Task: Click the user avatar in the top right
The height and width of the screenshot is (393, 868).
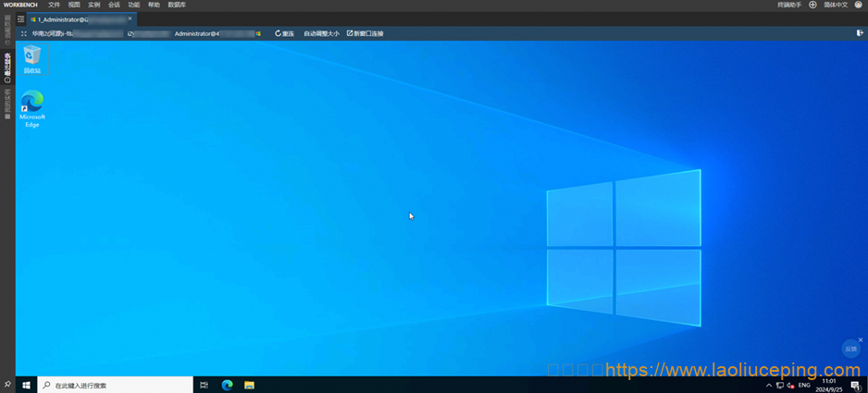Action: click(x=858, y=5)
